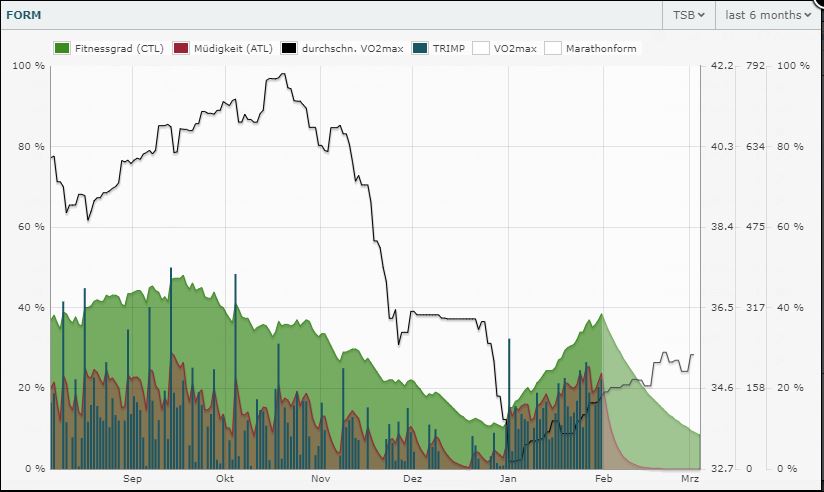
Task: Expand the last 6 months range dropdown
Action: click(767, 15)
